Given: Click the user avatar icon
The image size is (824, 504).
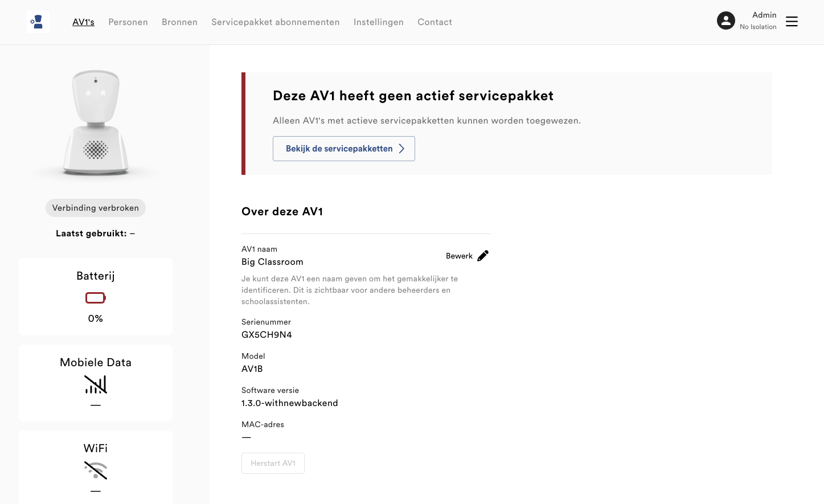Looking at the screenshot, I should [x=725, y=21].
